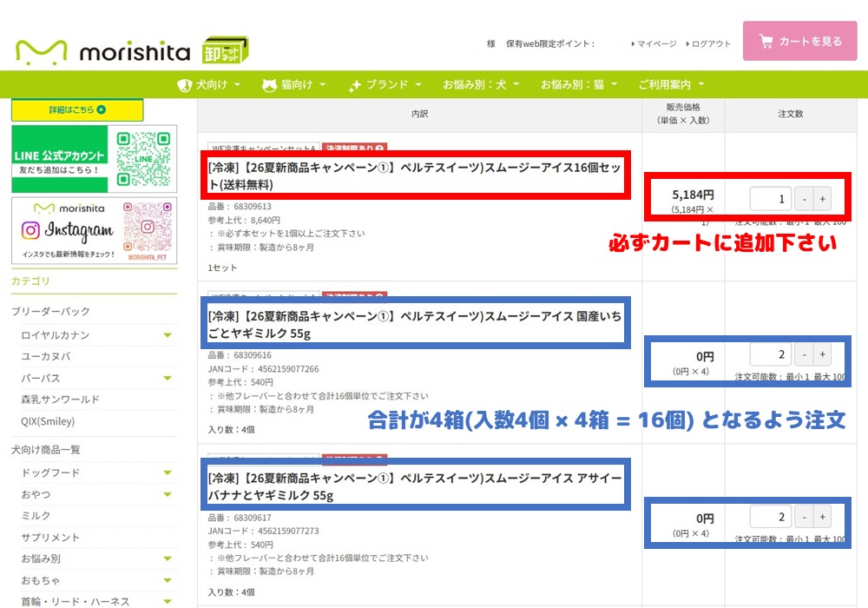The image size is (868, 608).
Task: Click the sparkle icon beside ブランド
Action: click(355, 85)
